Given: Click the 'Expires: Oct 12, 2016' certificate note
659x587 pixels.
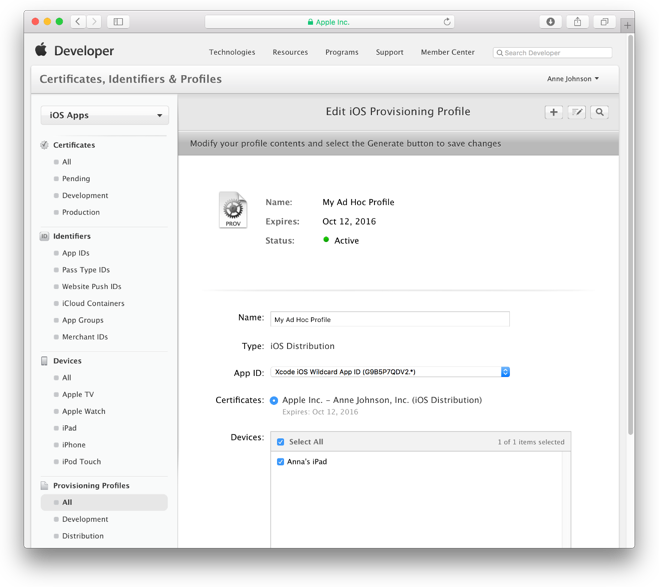Looking at the screenshot, I should pyautogui.click(x=320, y=412).
